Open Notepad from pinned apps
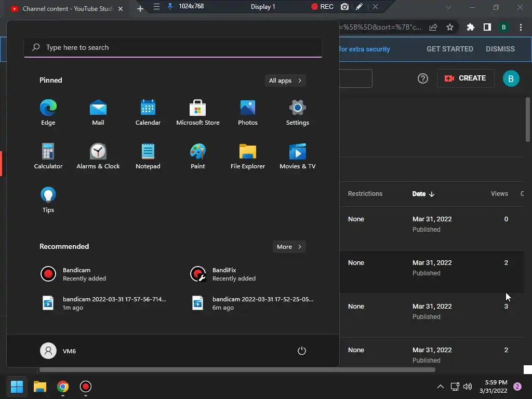 pos(148,156)
